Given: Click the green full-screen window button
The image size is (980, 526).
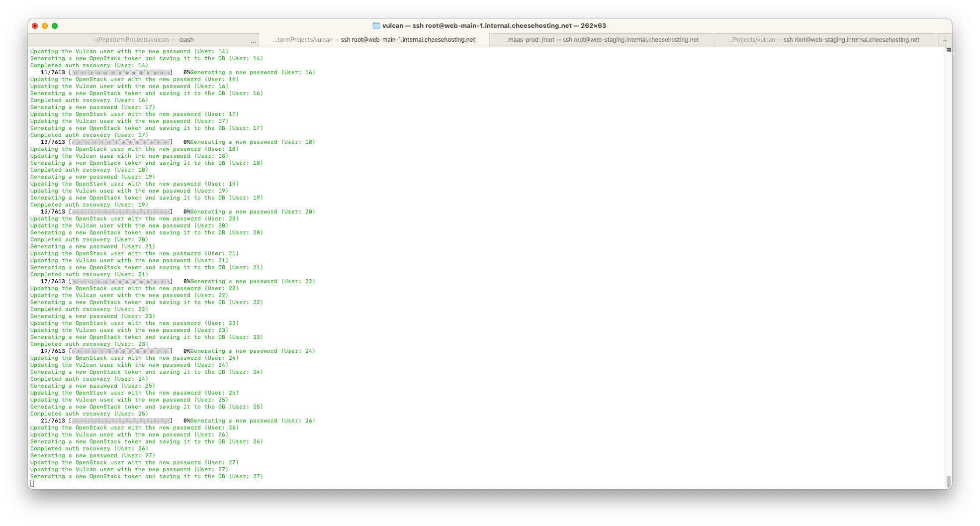Looking at the screenshot, I should coord(55,26).
